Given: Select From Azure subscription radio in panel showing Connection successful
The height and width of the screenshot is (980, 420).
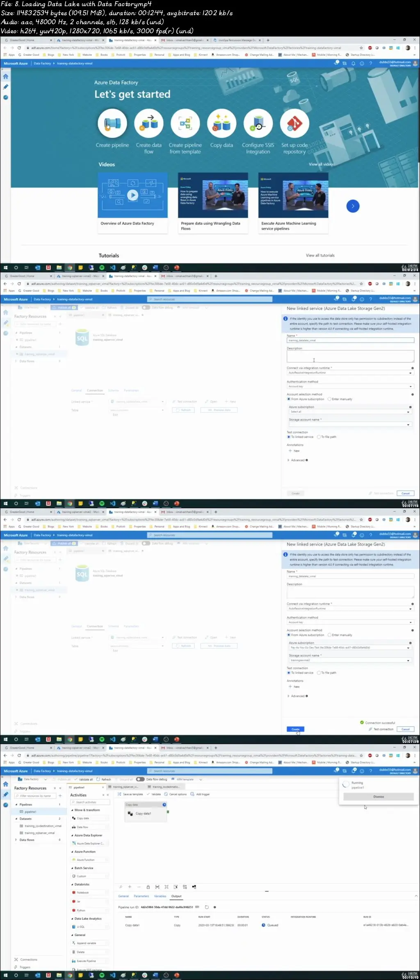Looking at the screenshot, I should (x=289, y=635).
